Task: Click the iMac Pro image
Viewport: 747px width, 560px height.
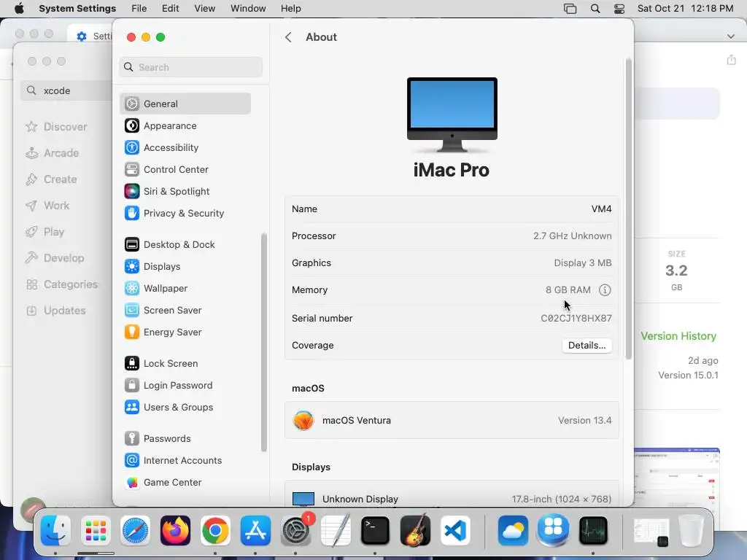Action: (452, 114)
